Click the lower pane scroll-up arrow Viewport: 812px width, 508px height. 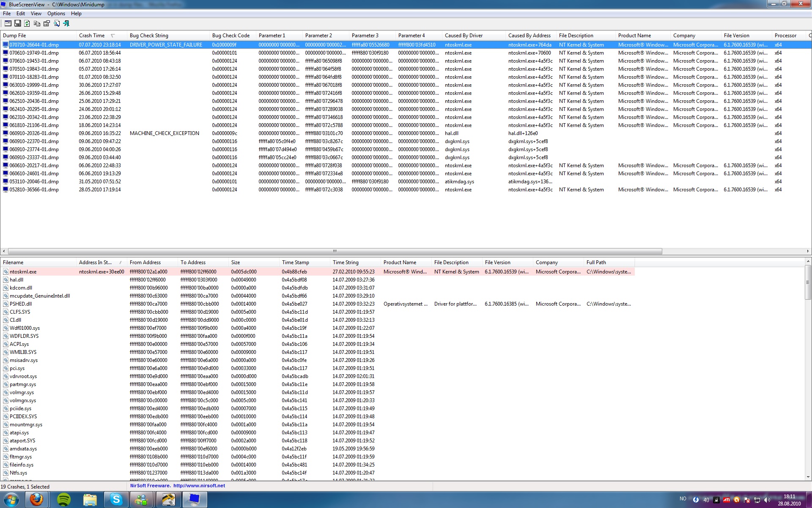[x=808, y=261]
